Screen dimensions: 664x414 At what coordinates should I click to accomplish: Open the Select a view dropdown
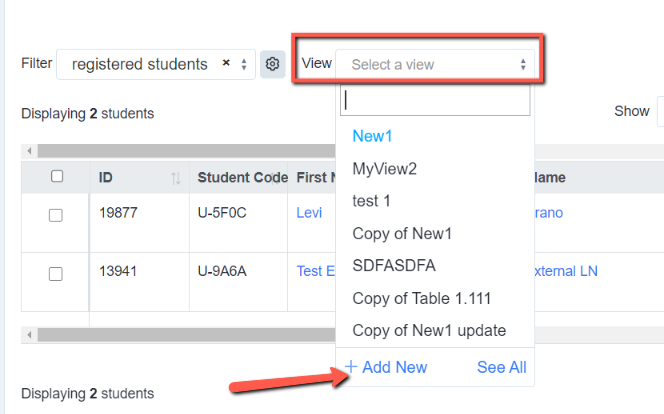pos(435,64)
